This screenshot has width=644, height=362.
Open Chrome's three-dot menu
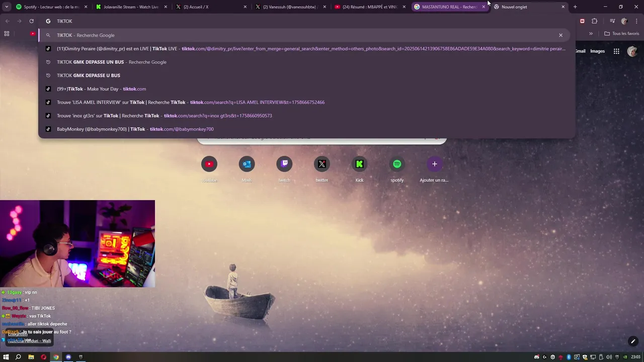pyautogui.click(x=636, y=21)
